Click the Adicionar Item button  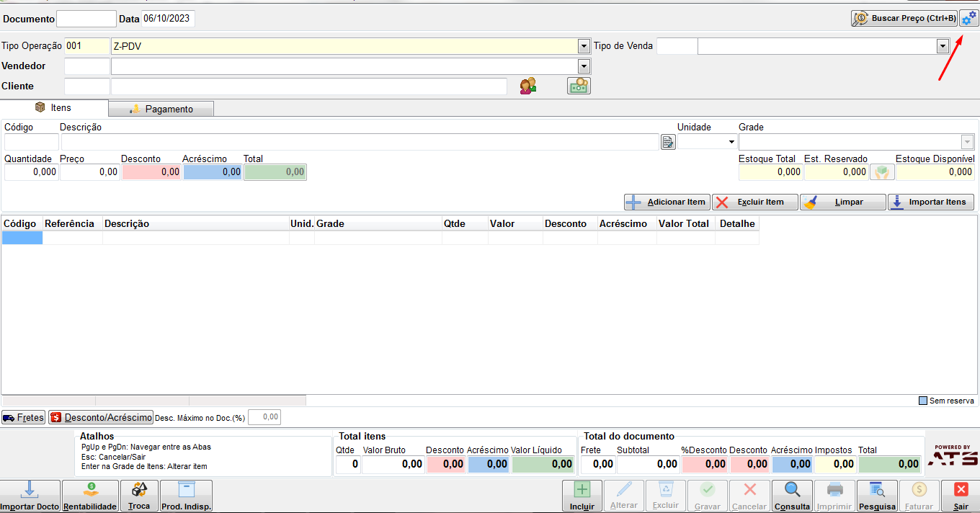pos(667,202)
